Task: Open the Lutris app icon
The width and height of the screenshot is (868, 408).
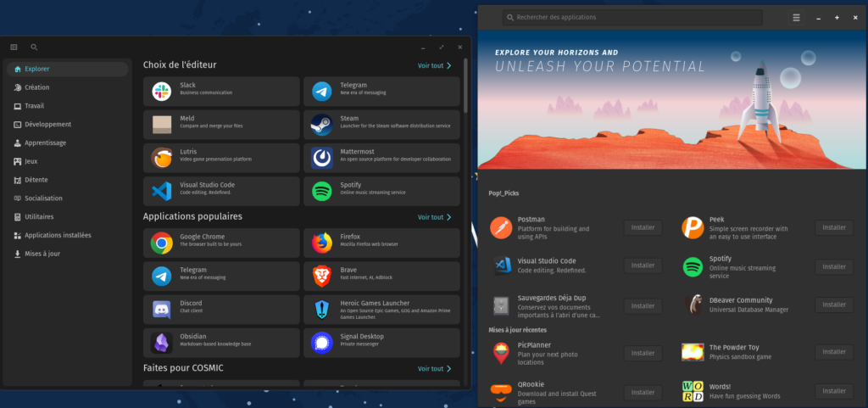Action: click(162, 158)
